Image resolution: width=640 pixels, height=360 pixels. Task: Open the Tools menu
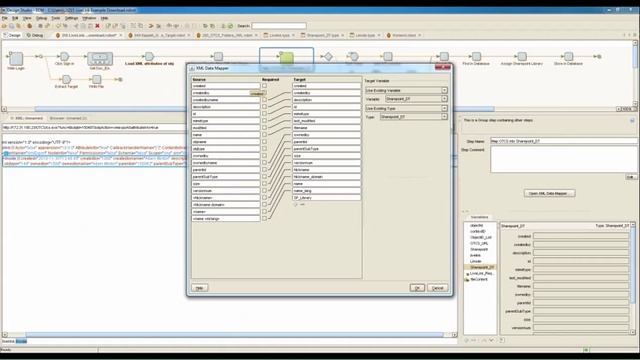tap(56, 18)
